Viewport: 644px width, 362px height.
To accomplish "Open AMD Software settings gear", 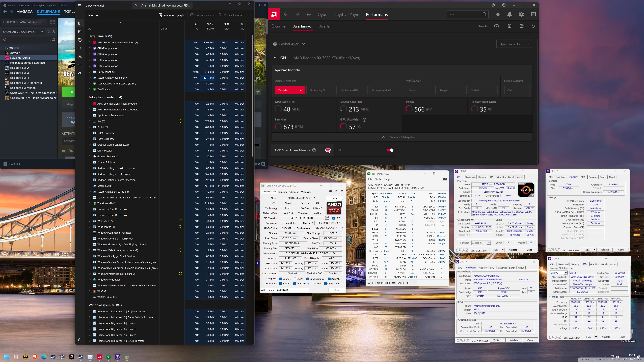I will click(x=521, y=14).
